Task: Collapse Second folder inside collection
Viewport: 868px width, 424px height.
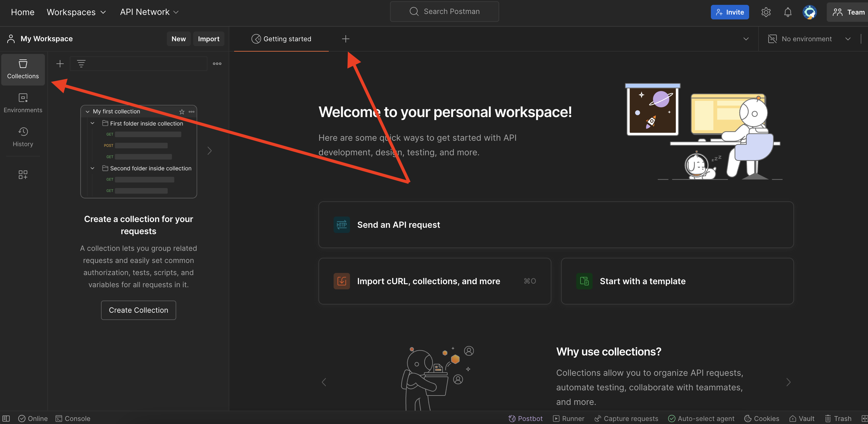Action: coord(92,168)
